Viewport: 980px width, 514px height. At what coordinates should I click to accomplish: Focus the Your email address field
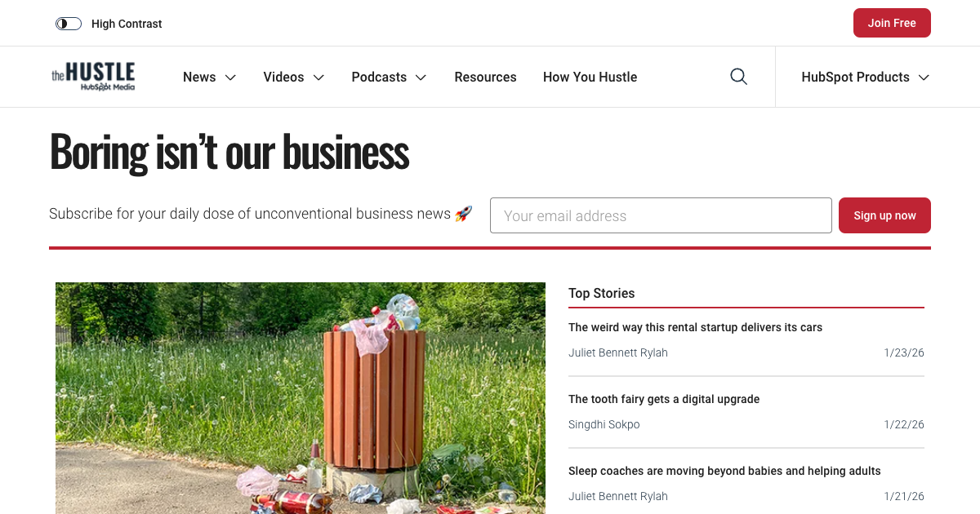pos(661,215)
